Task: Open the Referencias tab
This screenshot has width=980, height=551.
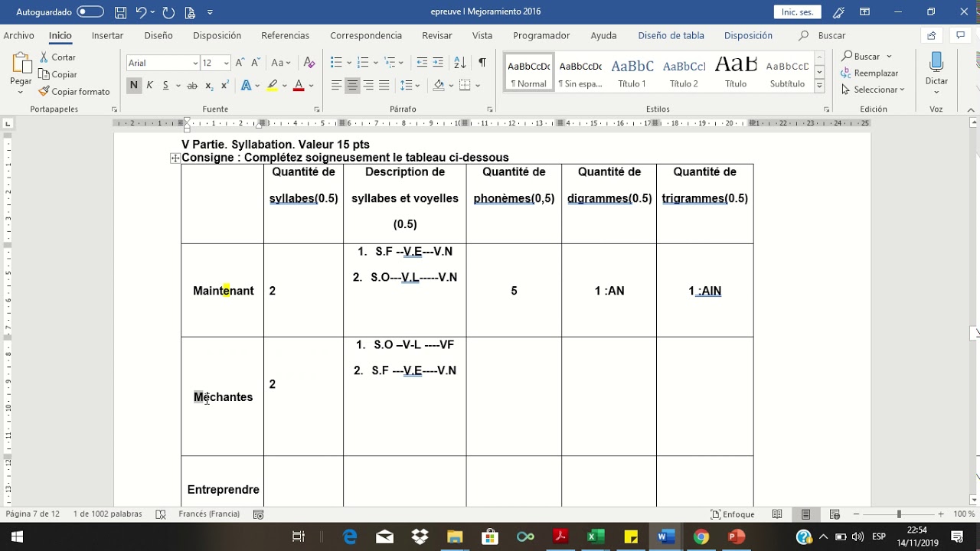Action: 285,35
